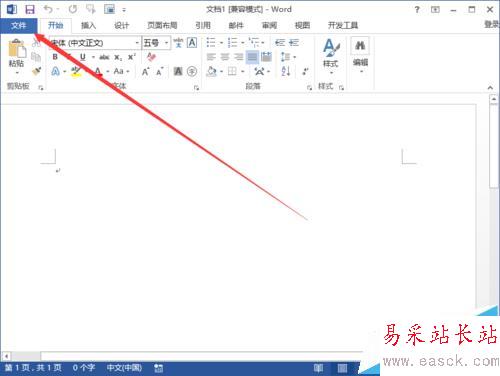The width and height of the screenshot is (500, 376).
Task: Click the Redo icon in quick access toolbar
Action: tap(73, 9)
